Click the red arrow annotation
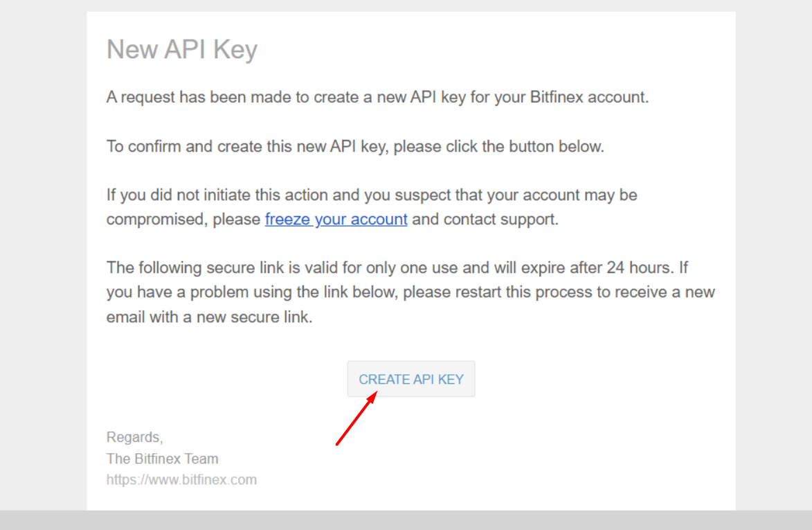812x530 pixels. (356, 418)
